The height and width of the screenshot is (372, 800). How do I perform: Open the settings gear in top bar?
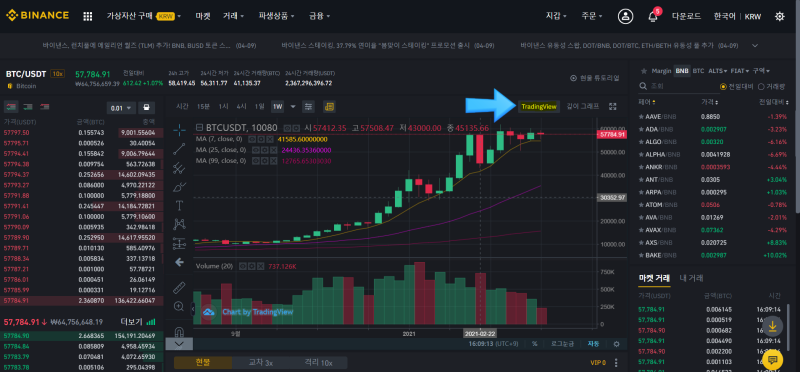779,16
